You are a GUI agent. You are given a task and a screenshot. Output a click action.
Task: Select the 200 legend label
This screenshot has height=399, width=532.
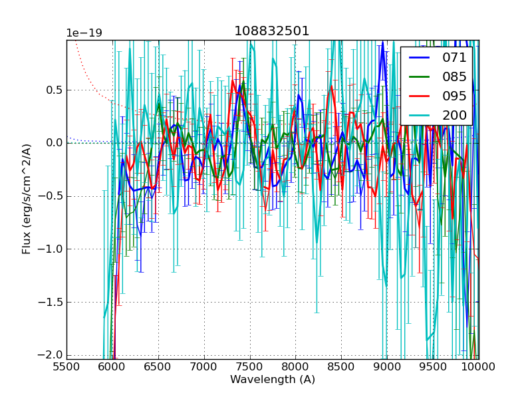(x=454, y=115)
